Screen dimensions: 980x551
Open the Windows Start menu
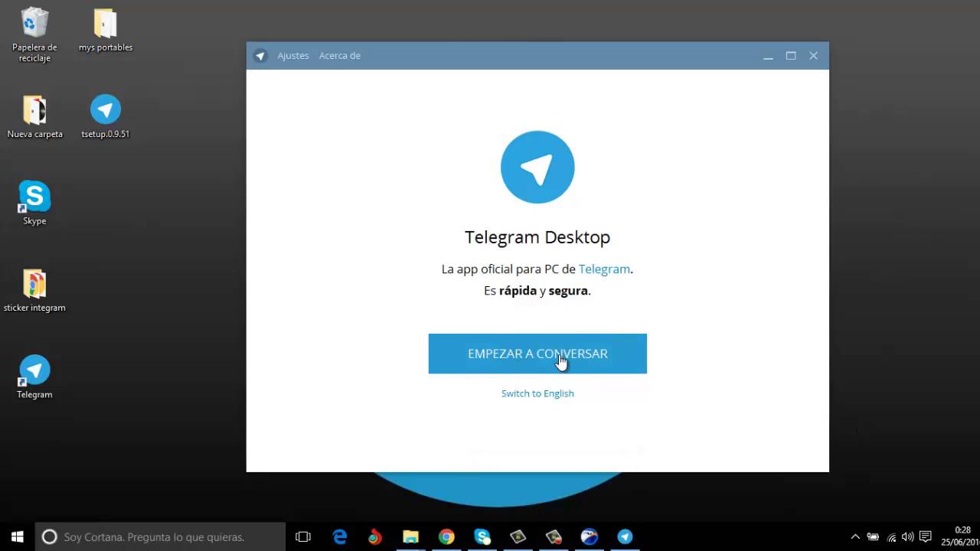[18, 536]
